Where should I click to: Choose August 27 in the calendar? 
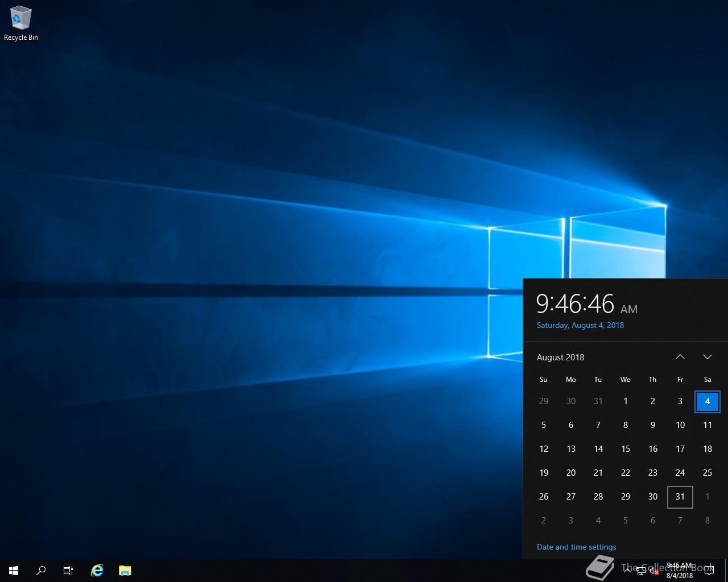[x=571, y=497]
